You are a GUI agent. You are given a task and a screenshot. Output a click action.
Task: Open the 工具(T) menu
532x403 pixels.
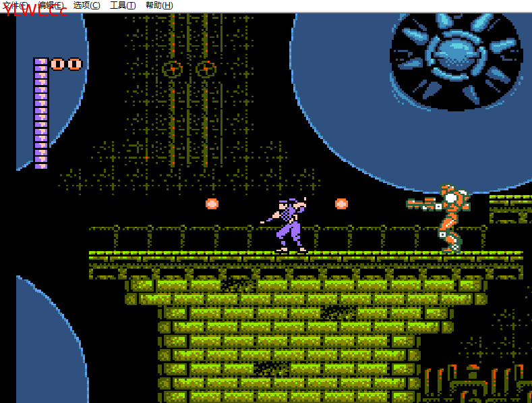[x=123, y=5]
